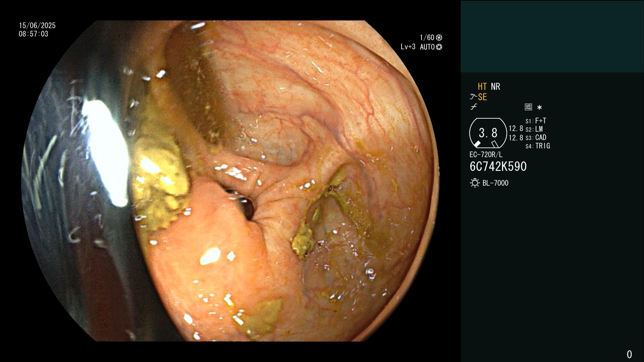Select the SE structure enhancement label
The image size is (644, 362).
[x=482, y=97]
